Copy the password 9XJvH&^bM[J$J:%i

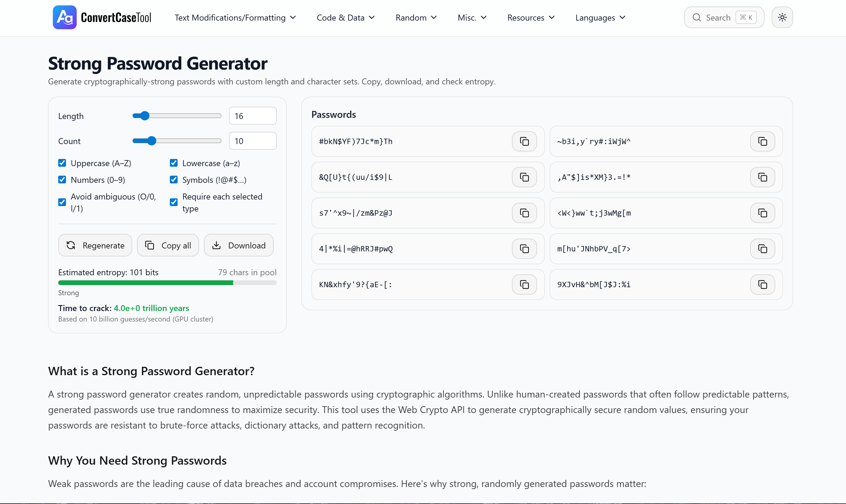pyautogui.click(x=762, y=284)
